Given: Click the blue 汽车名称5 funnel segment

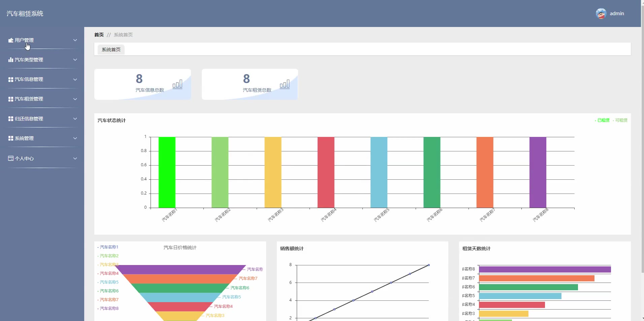Looking at the screenshot, I should [181, 297].
